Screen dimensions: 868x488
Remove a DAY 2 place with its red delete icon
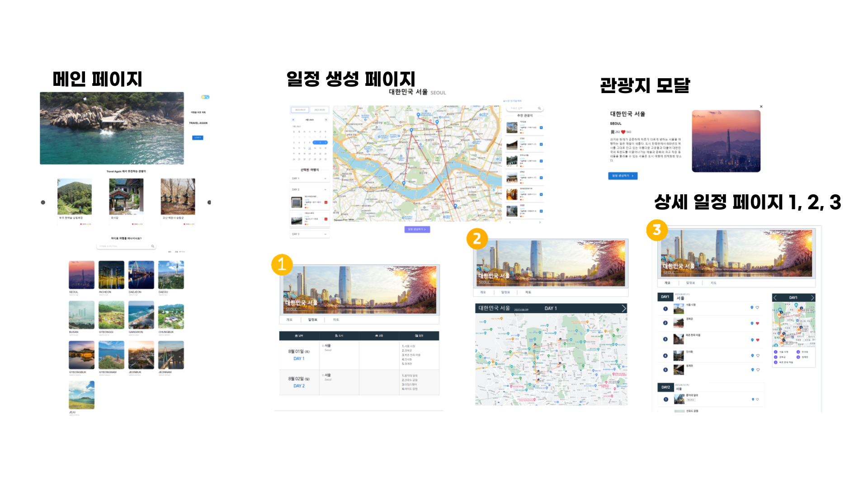tap(325, 202)
